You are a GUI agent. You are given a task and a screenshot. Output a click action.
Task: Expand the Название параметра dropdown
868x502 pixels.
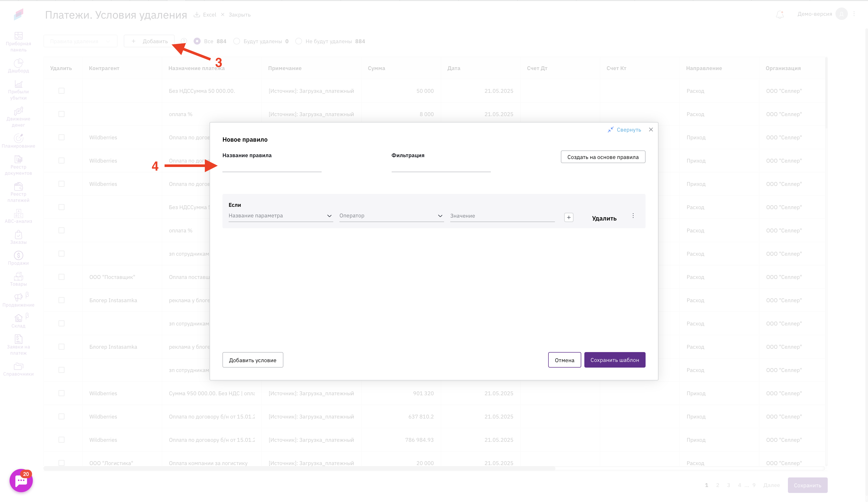(281, 216)
